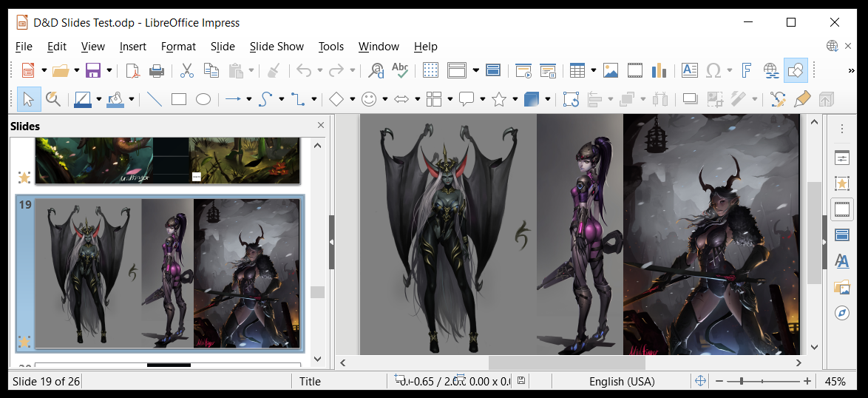Click the Insert Text Box icon
Viewport: 868px width, 398px height.
pos(689,70)
